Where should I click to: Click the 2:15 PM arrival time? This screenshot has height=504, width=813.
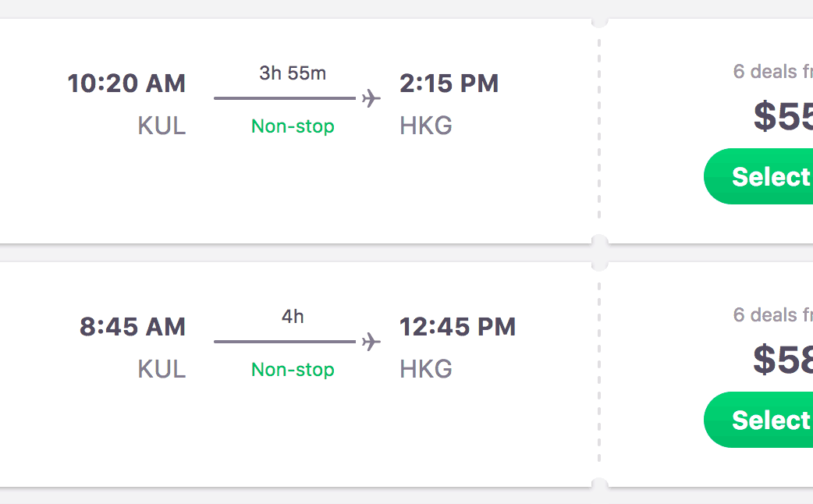[449, 83]
